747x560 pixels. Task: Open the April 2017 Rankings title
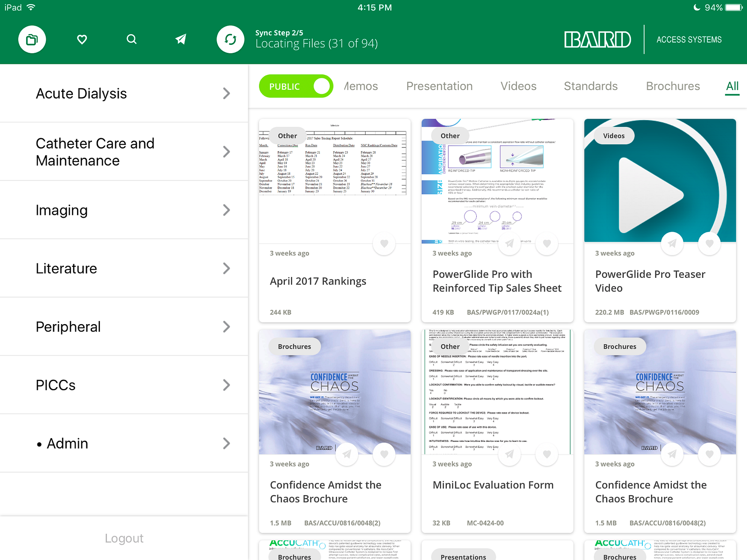click(x=318, y=281)
